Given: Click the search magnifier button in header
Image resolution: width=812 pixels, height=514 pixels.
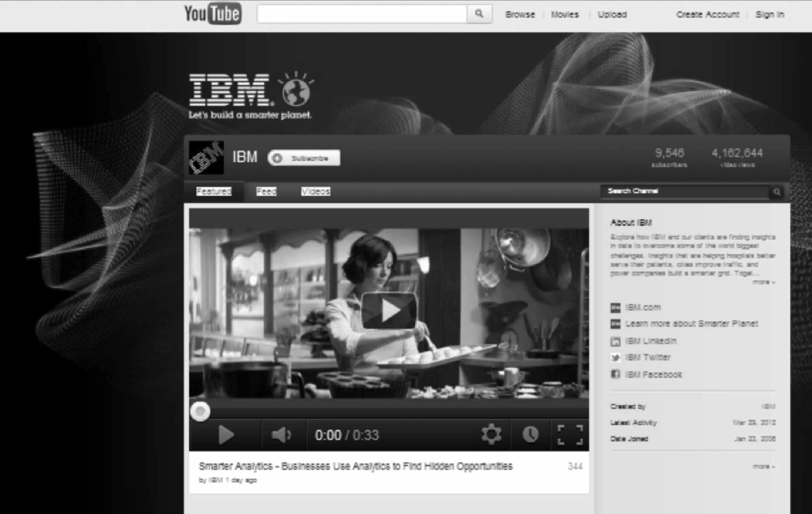Looking at the screenshot, I should tap(479, 14).
